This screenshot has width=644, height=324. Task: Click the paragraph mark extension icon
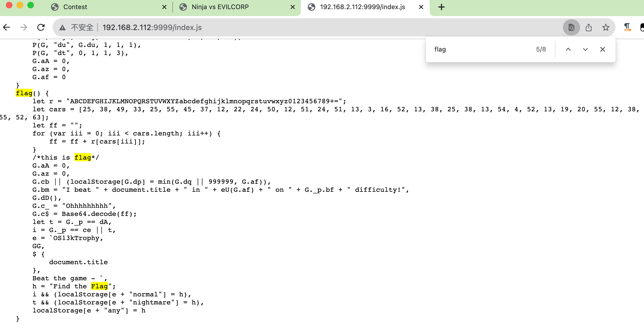627,27
